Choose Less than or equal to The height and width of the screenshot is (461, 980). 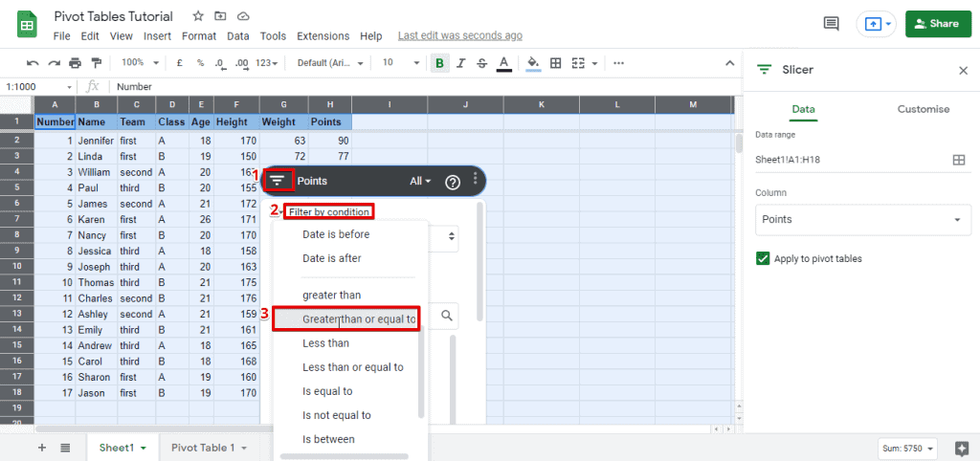(350, 367)
